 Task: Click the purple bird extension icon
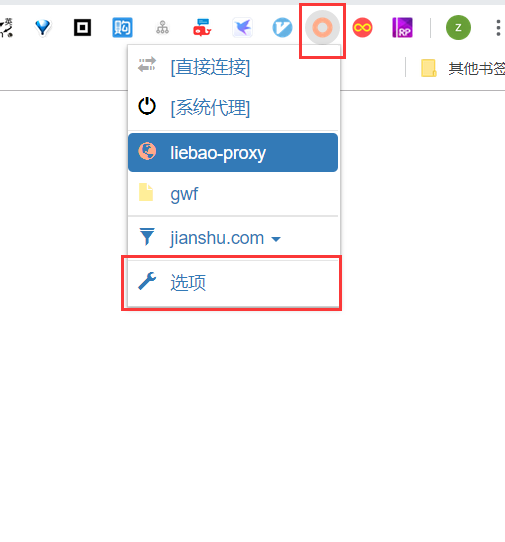[x=242, y=27]
